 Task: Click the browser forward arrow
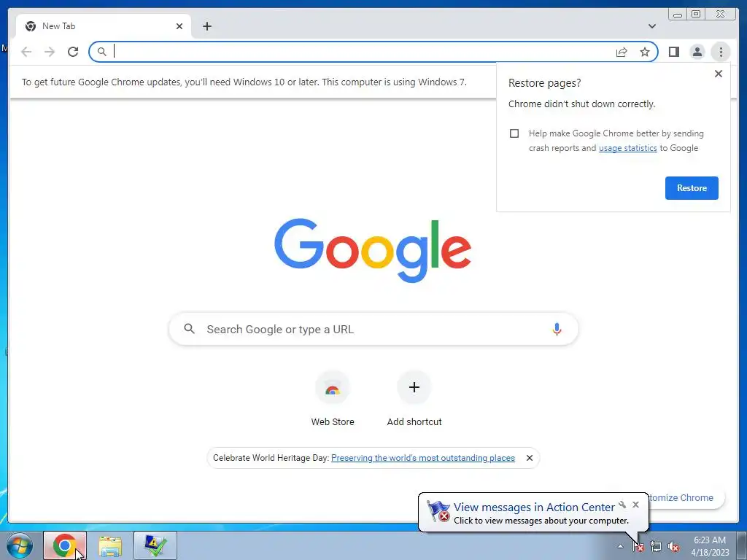tap(50, 52)
